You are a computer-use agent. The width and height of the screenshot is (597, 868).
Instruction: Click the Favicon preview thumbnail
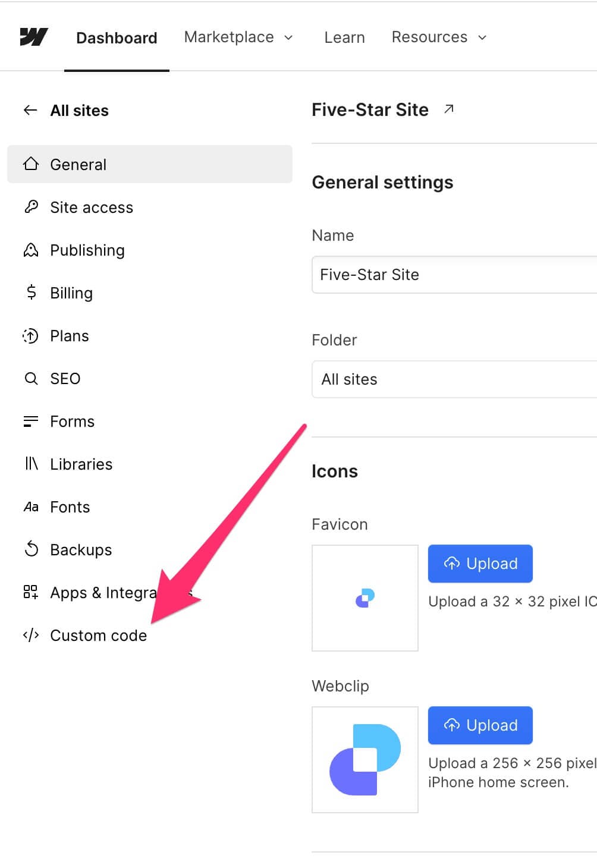(x=365, y=597)
